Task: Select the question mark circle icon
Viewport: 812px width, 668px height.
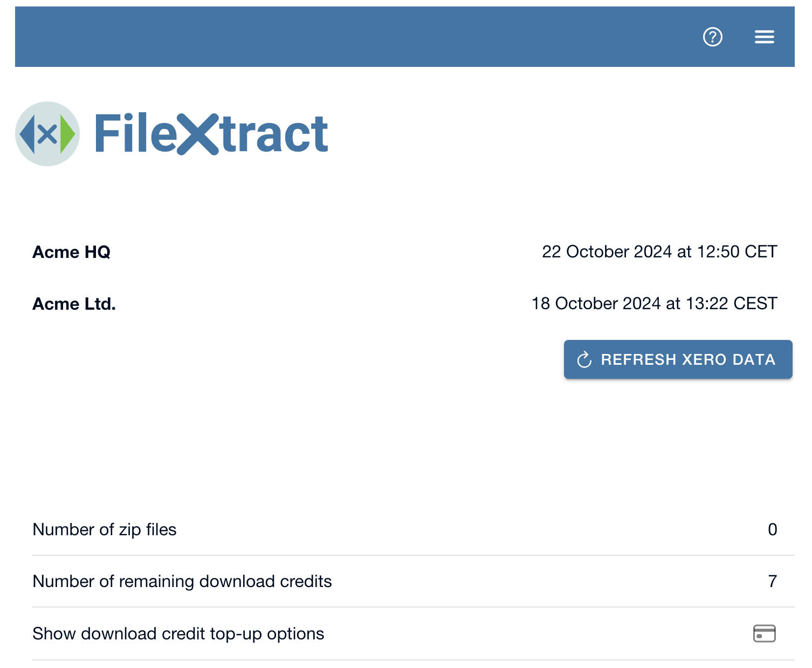Action: pyautogui.click(x=712, y=37)
